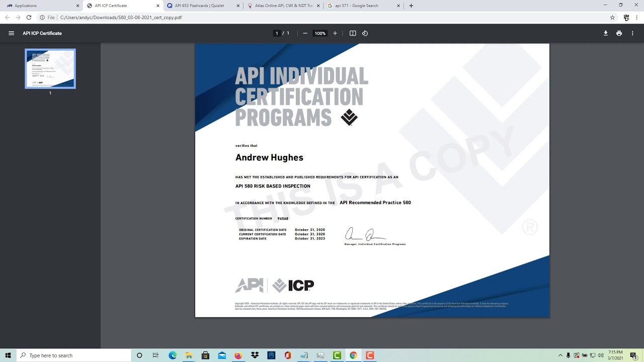Click 'API Recommended Practice 580' text
Viewport: 644px width, 362px height.
tap(375, 203)
